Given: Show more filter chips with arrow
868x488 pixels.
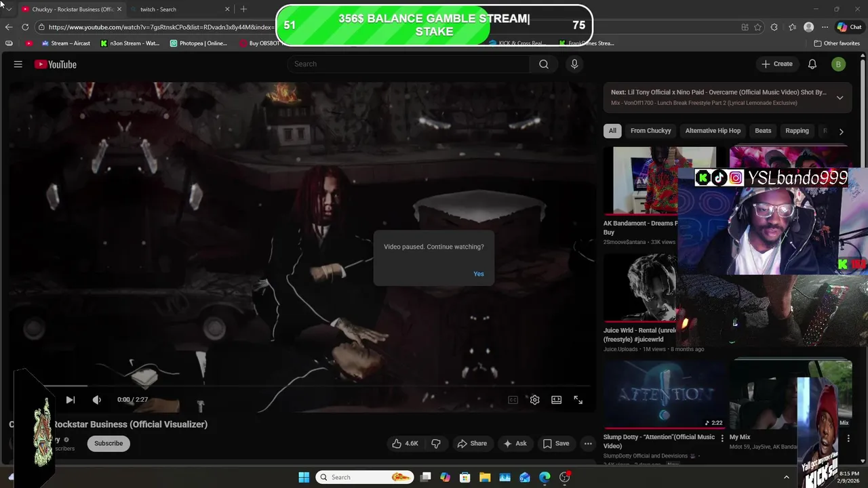Looking at the screenshot, I should pos(841,131).
